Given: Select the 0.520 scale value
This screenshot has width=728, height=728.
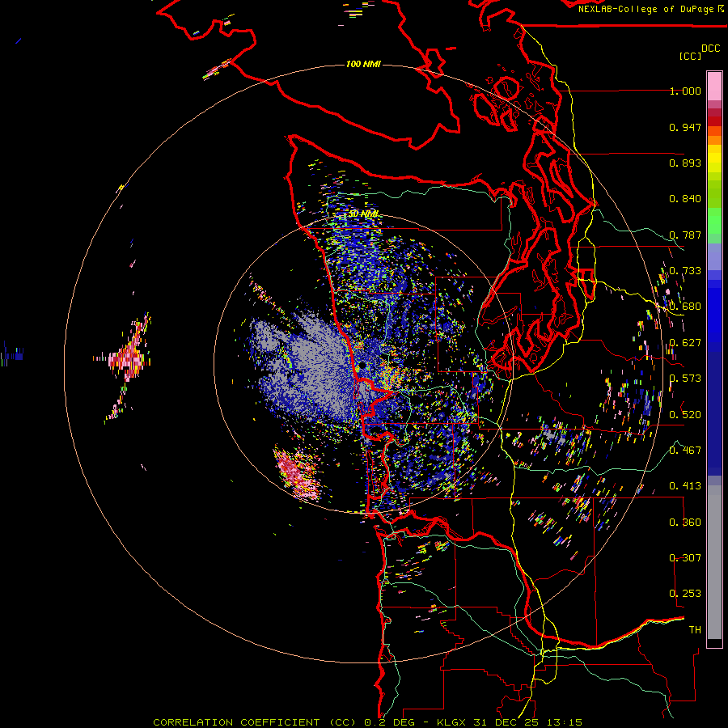Looking at the screenshot, I should click(x=685, y=415).
